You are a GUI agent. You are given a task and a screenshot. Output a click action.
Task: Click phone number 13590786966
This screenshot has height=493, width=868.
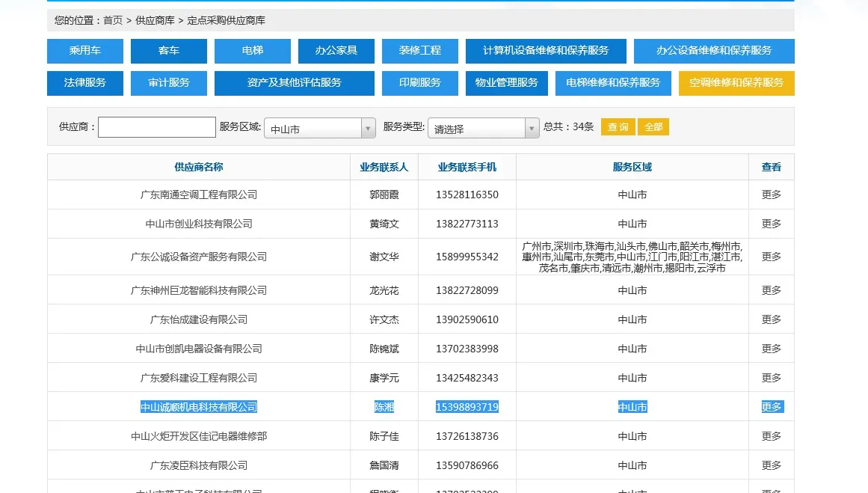point(467,465)
